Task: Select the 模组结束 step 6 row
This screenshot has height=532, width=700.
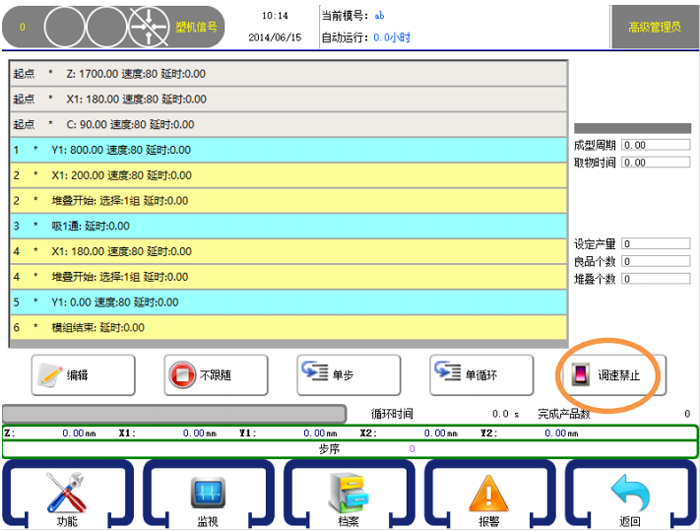Action: tap(288, 327)
